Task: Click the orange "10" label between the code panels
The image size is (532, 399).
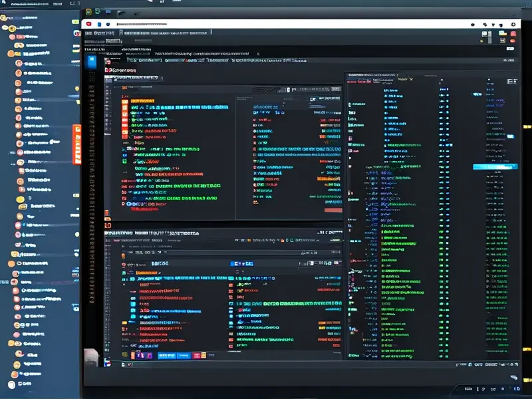Action: 108,225
